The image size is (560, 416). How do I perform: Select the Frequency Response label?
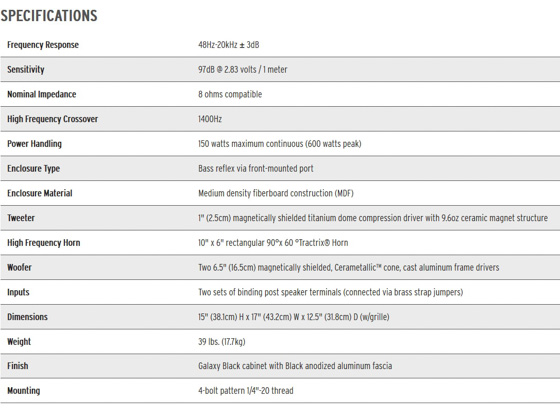43,45
